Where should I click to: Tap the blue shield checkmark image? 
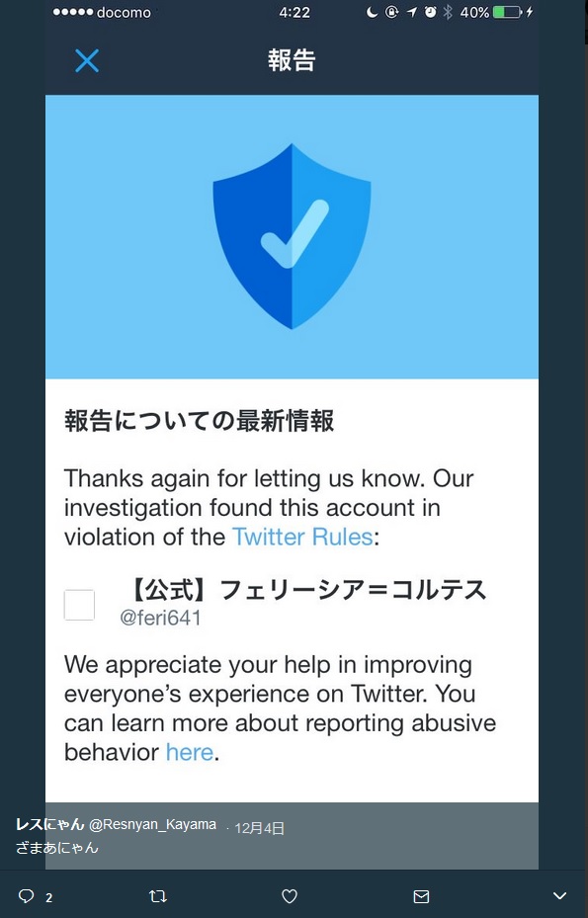[x=292, y=236]
